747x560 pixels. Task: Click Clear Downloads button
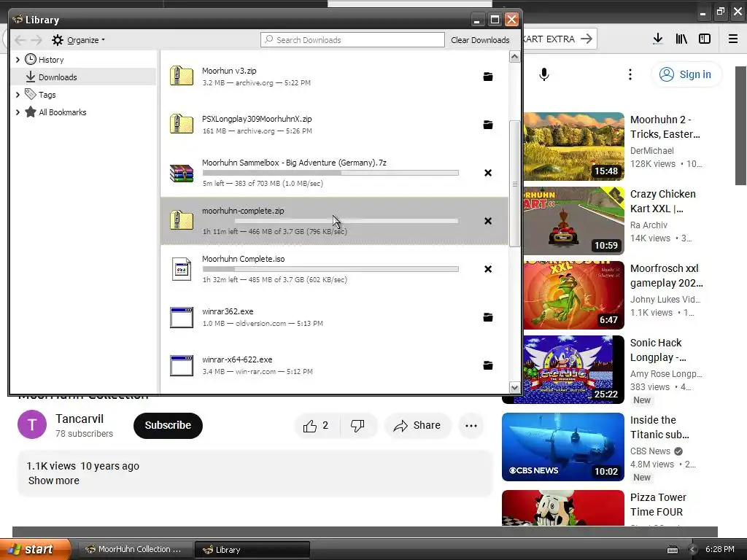coord(480,40)
